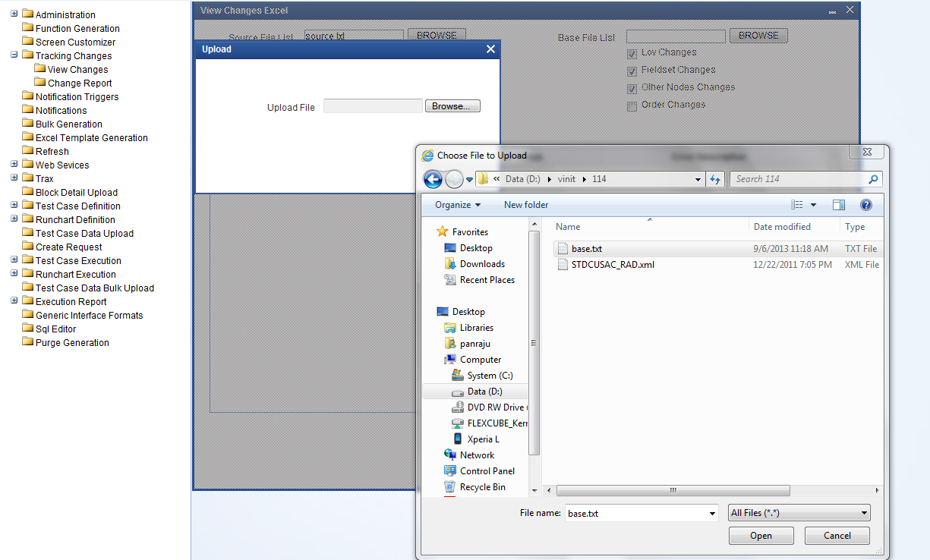
Task: Expand Runchart Execution node
Action: pos(14,274)
